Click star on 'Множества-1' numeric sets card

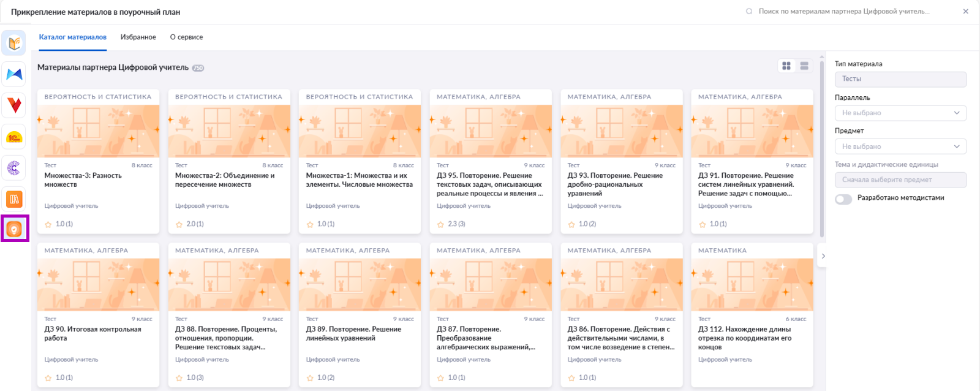click(310, 224)
